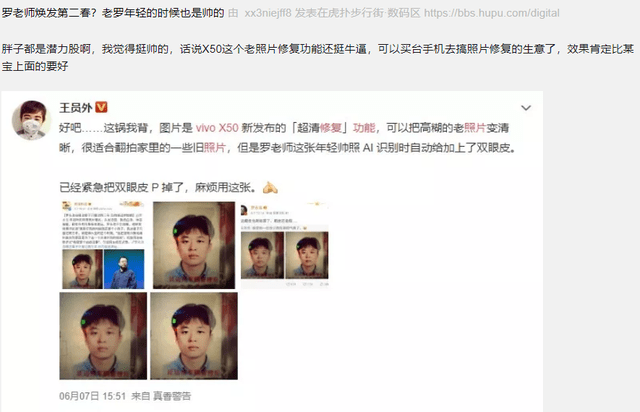Screen dimensions: 640x412
Task: Click the praying hands emoji
Action: tap(270, 188)
